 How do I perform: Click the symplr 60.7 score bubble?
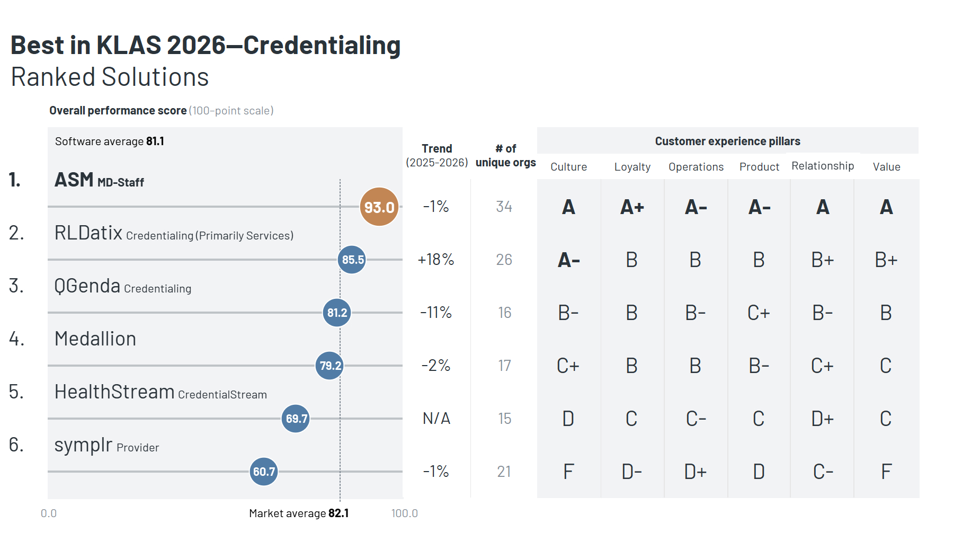click(264, 472)
